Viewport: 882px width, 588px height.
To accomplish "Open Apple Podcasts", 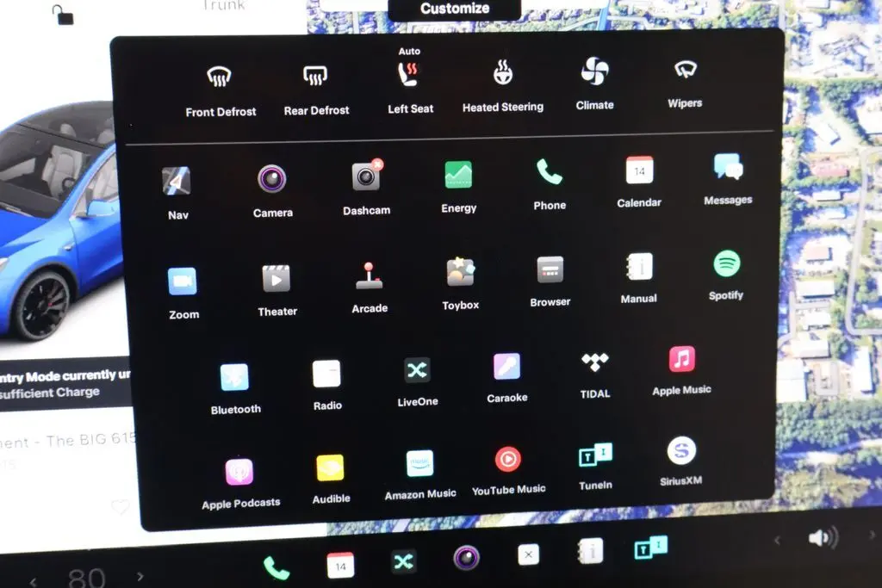I will pos(240,484).
